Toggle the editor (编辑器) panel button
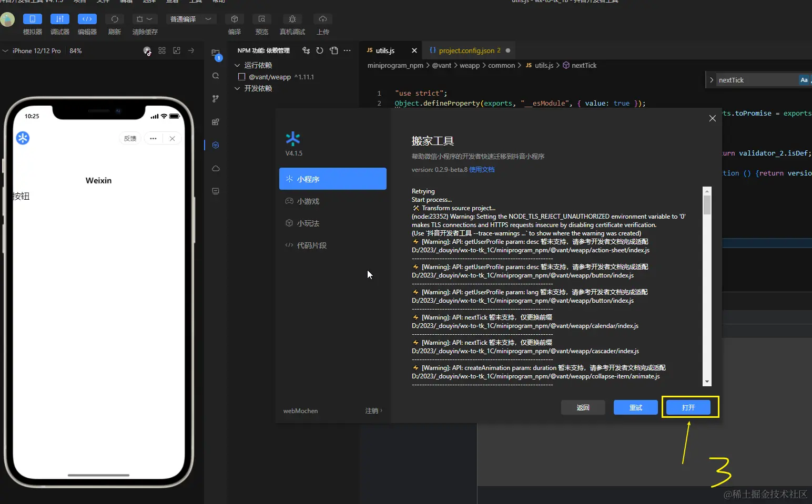The width and height of the screenshot is (812, 504). (87, 19)
